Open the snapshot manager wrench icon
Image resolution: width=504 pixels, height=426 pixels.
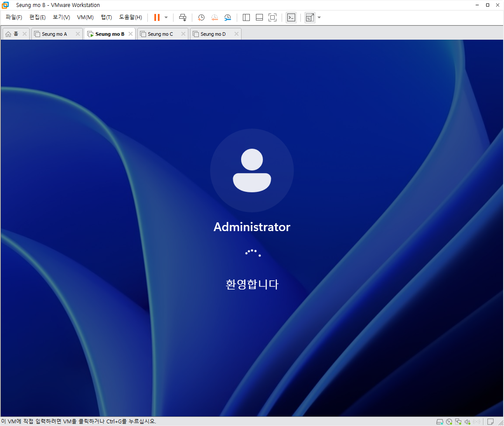[x=228, y=17]
